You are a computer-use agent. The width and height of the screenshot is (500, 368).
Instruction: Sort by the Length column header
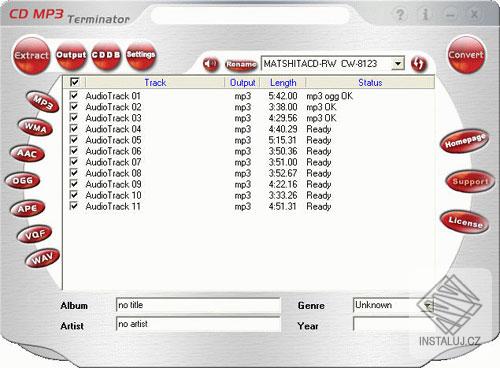(x=283, y=82)
